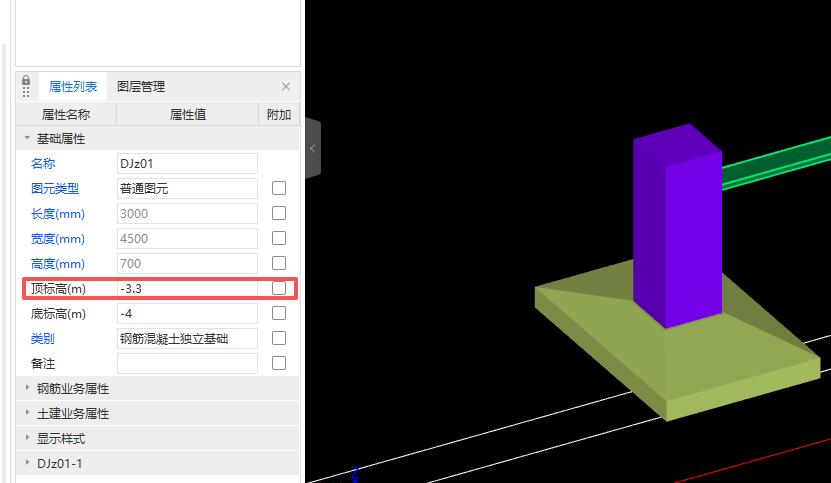Click the 图元类型 property link

(x=55, y=188)
